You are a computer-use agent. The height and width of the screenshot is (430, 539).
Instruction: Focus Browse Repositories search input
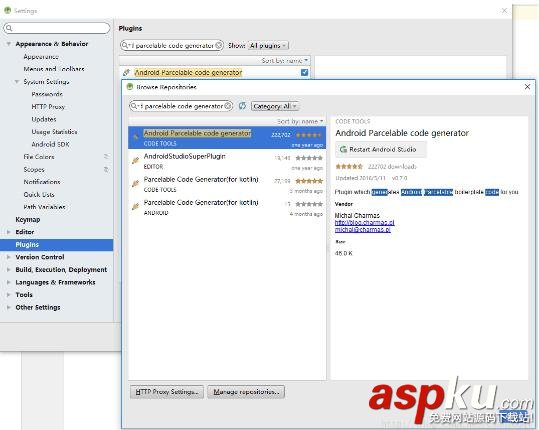[x=181, y=106]
